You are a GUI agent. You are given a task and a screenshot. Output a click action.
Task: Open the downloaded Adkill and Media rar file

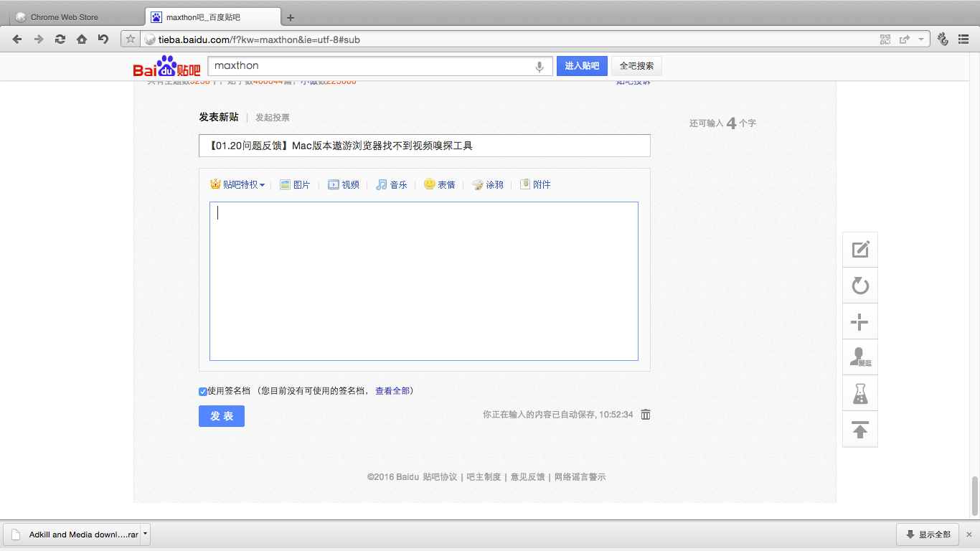click(72, 534)
